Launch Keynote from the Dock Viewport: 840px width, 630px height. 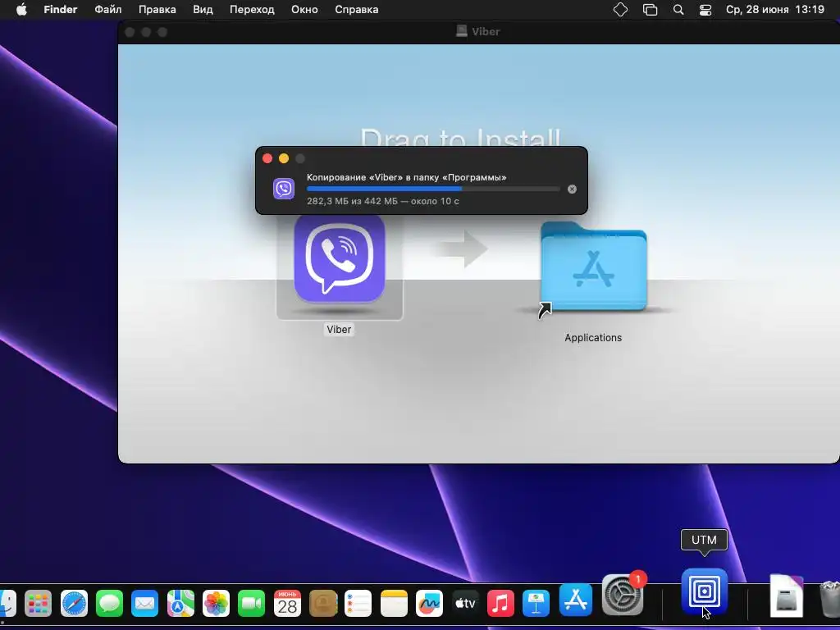[536, 605]
